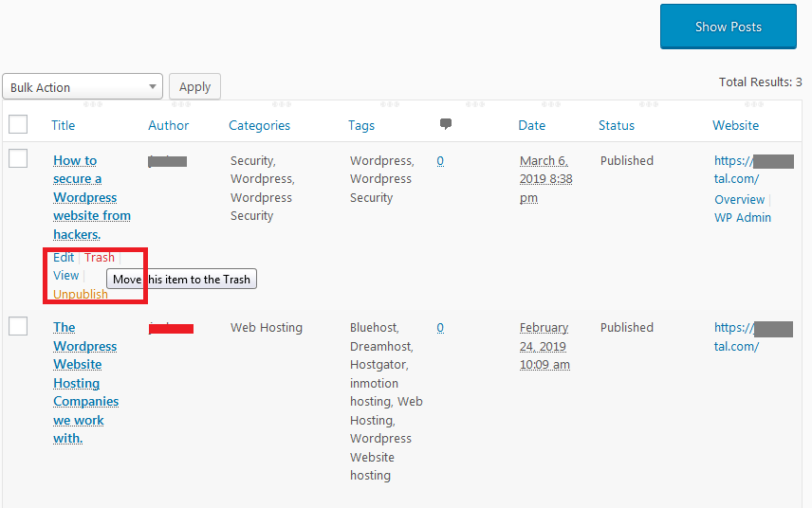812x508 pixels.
Task: Tick the select-all checkbox in header
Action: (x=18, y=124)
